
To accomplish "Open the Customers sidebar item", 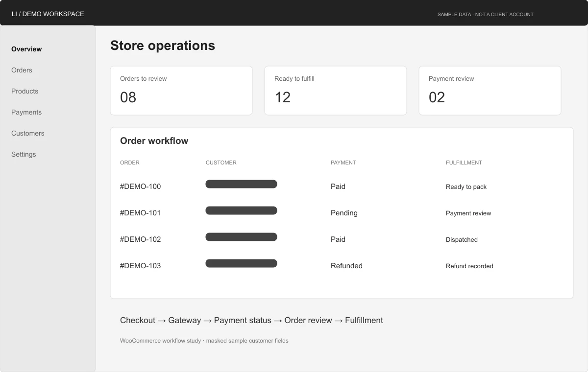I will pyautogui.click(x=28, y=133).
